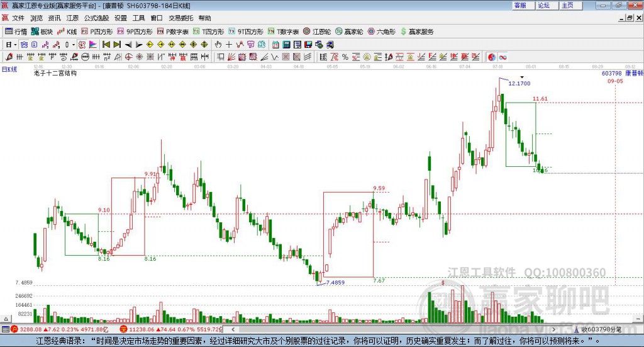Open the T数字表 tool

point(283,31)
